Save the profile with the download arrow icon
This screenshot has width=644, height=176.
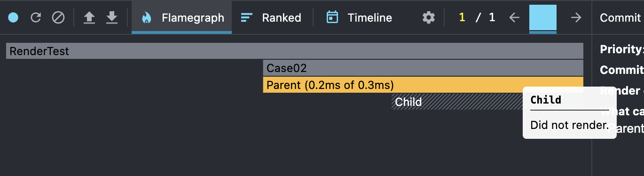(111, 18)
